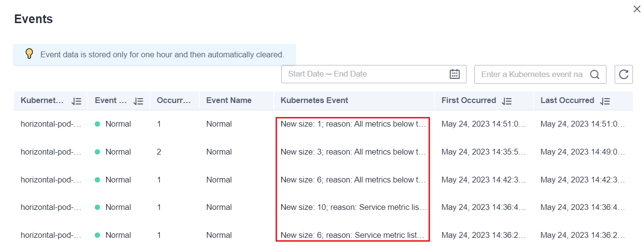Image resolution: width=644 pixels, height=246 pixels.
Task: Open the calendar date picker icon
Action: (x=455, y=74)
